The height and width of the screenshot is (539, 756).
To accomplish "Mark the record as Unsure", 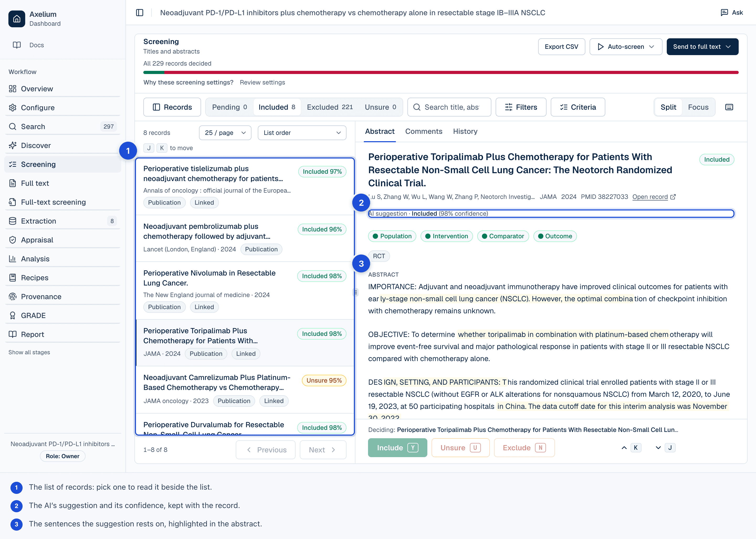I will click(x=460, y=448).
